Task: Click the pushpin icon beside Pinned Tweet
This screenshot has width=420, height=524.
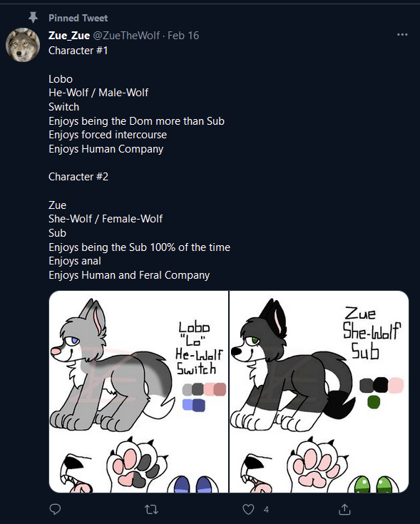Action: point(33,17)
